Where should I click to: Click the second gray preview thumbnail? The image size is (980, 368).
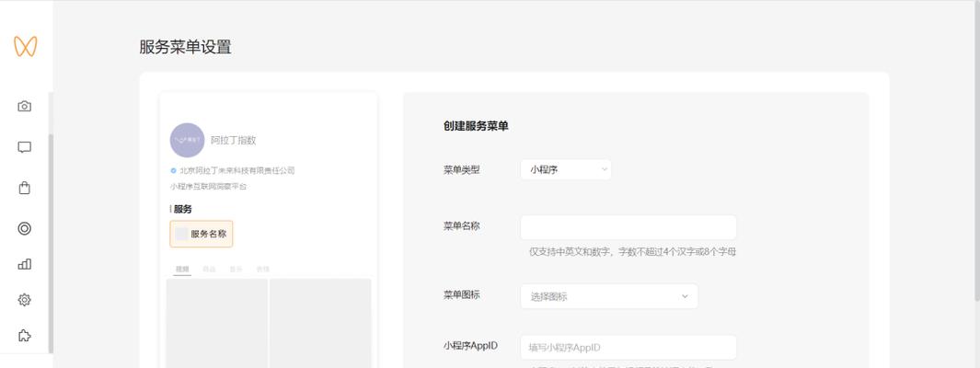(320, 323)
